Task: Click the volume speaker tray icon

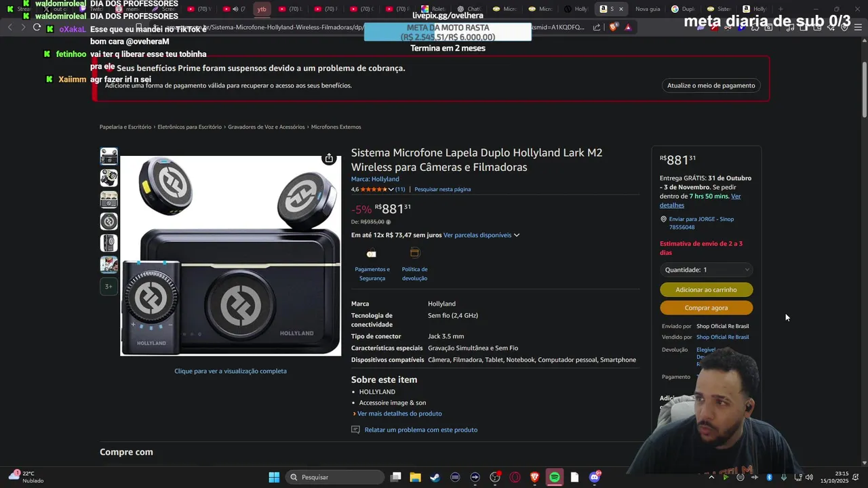Action: (809, 477)
